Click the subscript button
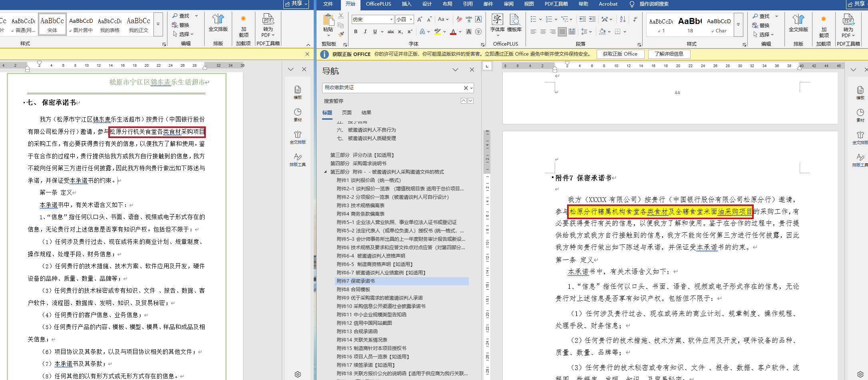This screenshot has width=868, height=380. (400, 32)
